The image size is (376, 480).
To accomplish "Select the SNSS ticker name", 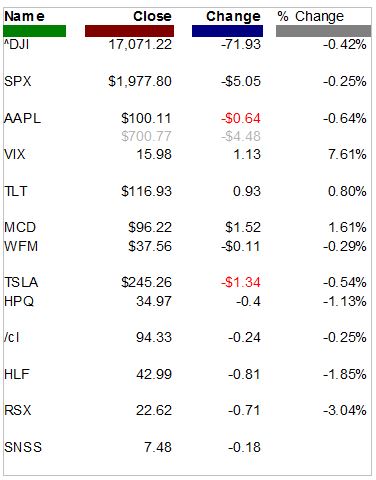I will 23,447.
